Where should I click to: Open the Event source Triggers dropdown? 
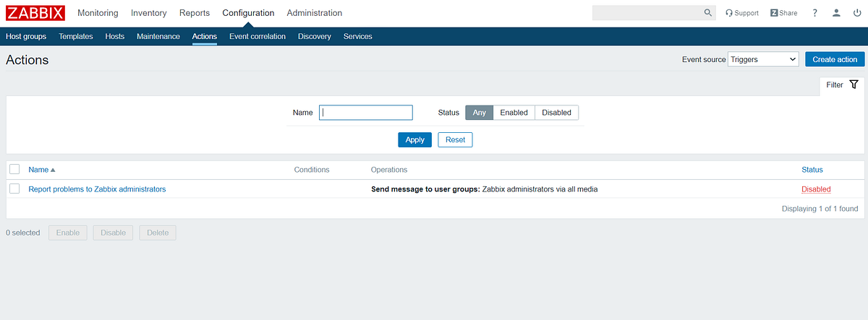pyautogui.click(x=763, y=59)
